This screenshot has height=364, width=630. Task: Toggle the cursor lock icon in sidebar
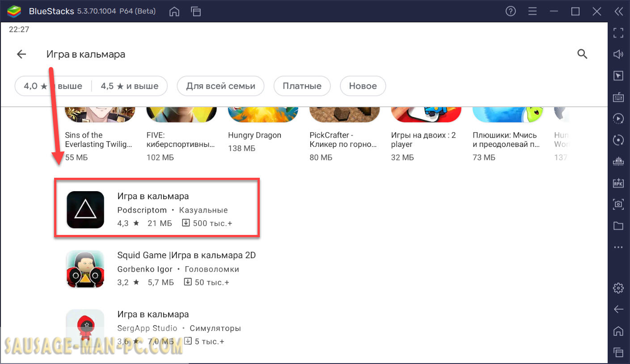(x=618, y=75)
